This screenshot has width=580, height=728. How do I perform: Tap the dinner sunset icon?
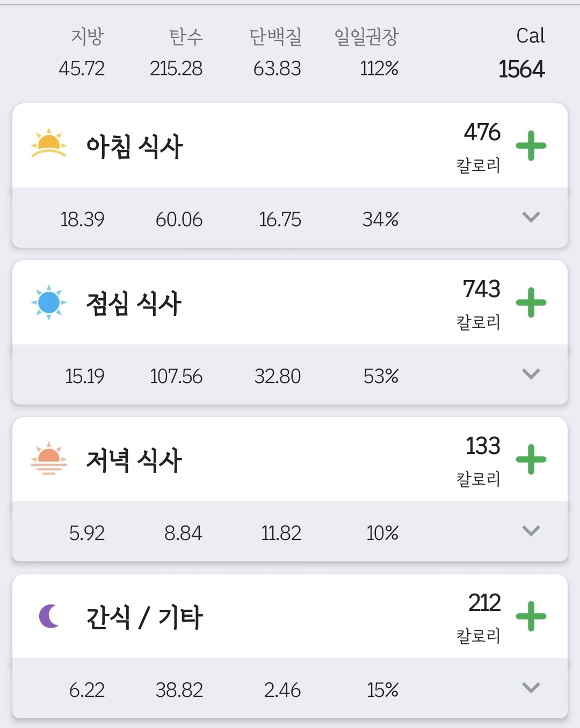coord(49,459)
